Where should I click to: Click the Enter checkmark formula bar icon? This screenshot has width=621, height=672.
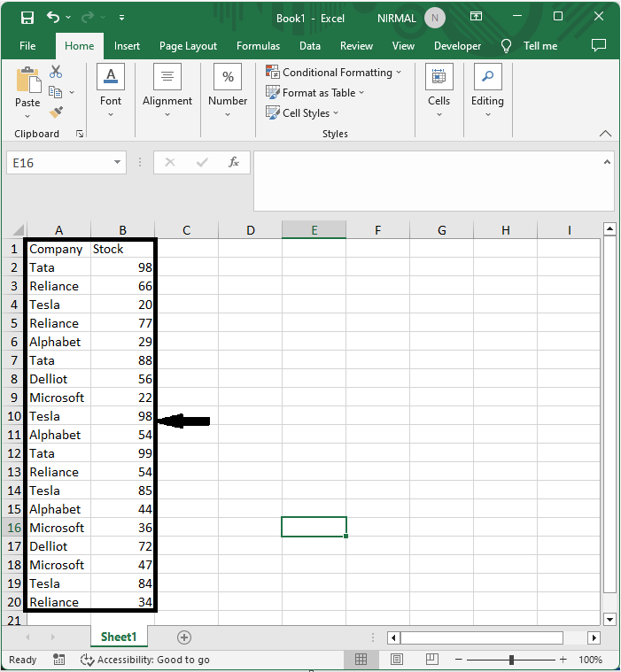pyautogui.click(x=202, y=162)
